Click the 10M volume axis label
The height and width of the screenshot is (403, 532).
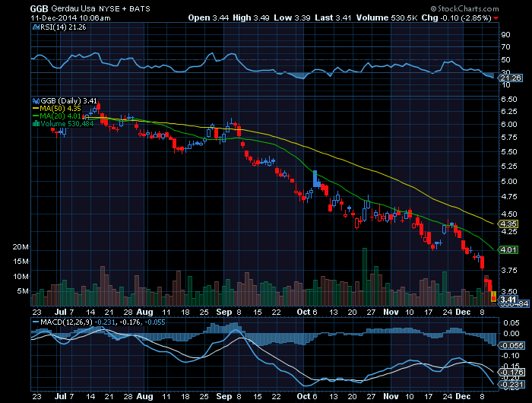click(21, 276)
